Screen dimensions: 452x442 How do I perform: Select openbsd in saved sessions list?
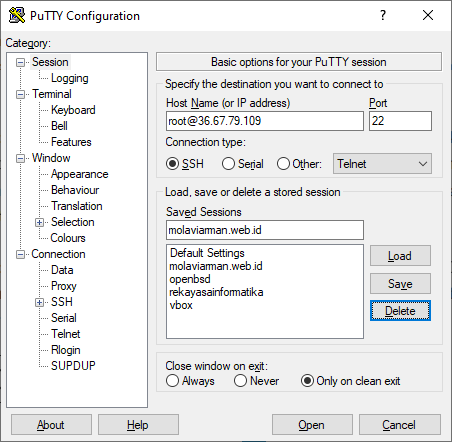click(x=190, y=279)
